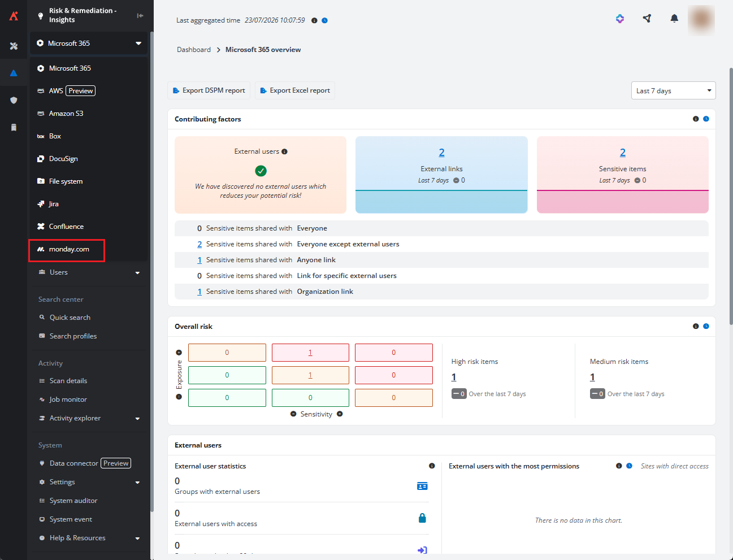Viewport: 733px width, 560px height.
Task: Click the info icon next to External users
Action: (284, 151)
